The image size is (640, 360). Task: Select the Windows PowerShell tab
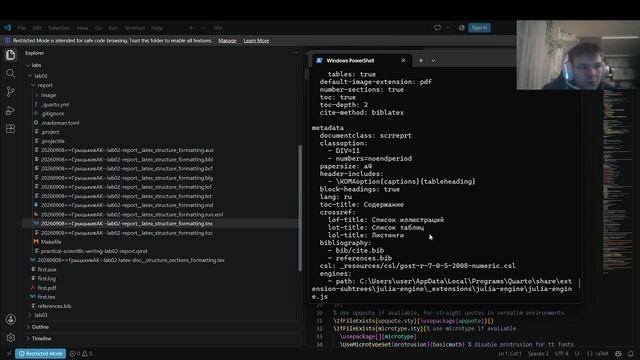click(361, 60)
